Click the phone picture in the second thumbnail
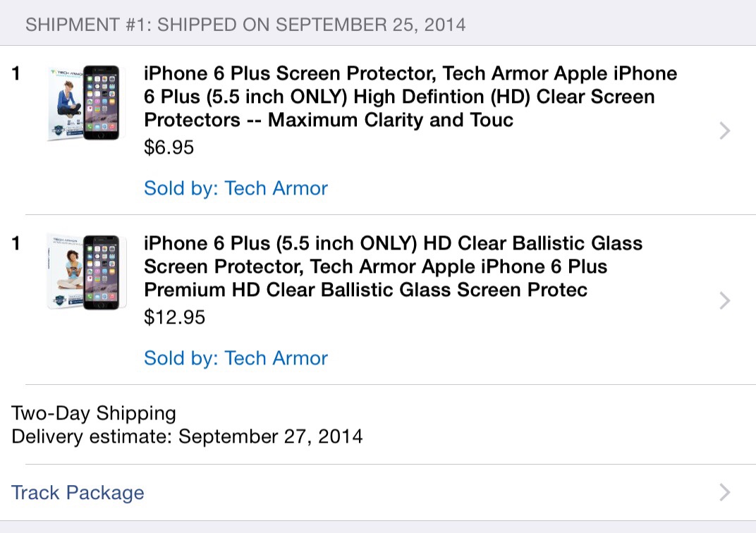Image resolution: width=756 pixels, height=533 pixels. tap(99, 273)
